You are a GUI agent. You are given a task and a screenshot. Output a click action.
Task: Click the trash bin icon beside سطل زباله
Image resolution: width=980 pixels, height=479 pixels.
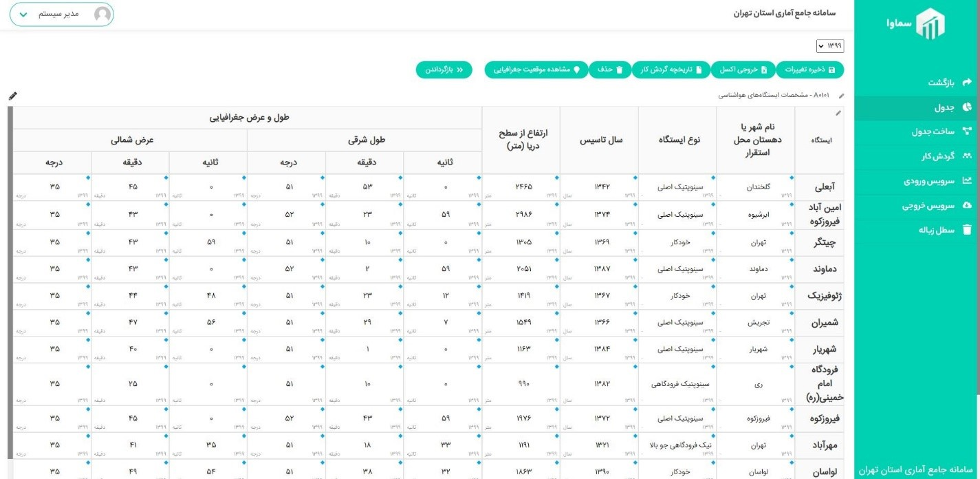point(966,230)
